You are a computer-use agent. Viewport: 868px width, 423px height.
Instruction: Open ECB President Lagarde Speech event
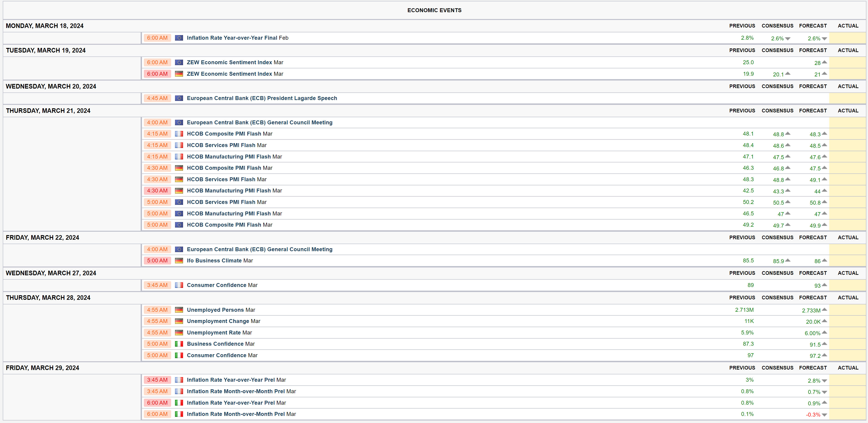click(x=262, y=98)
